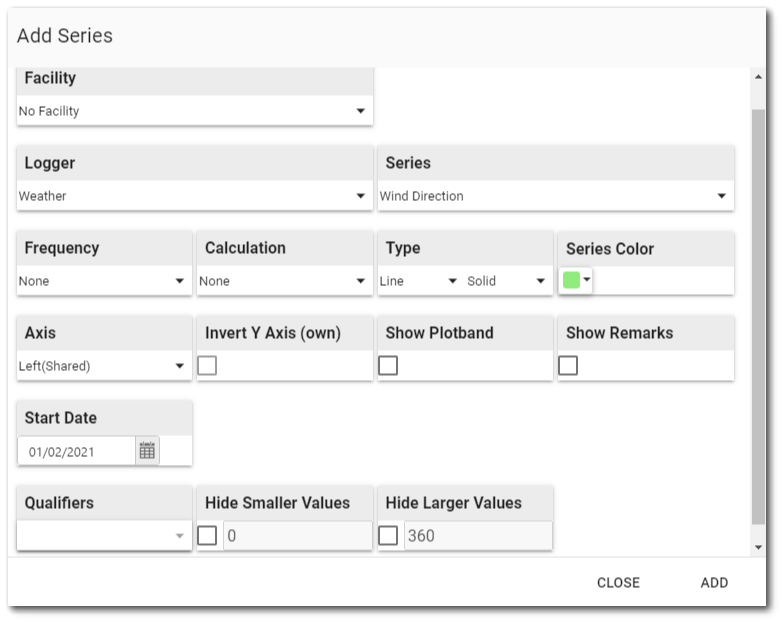
Task: Open the Axis dropdown showing Left(Shared)
Action: click(104, 366)
